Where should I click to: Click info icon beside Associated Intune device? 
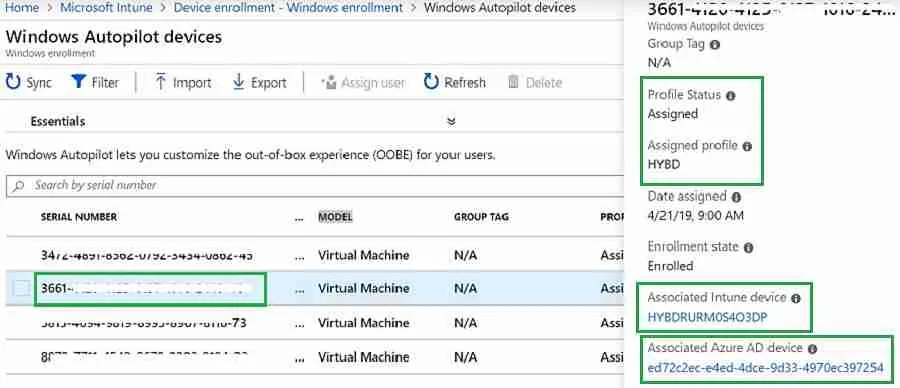pos(796,298)
